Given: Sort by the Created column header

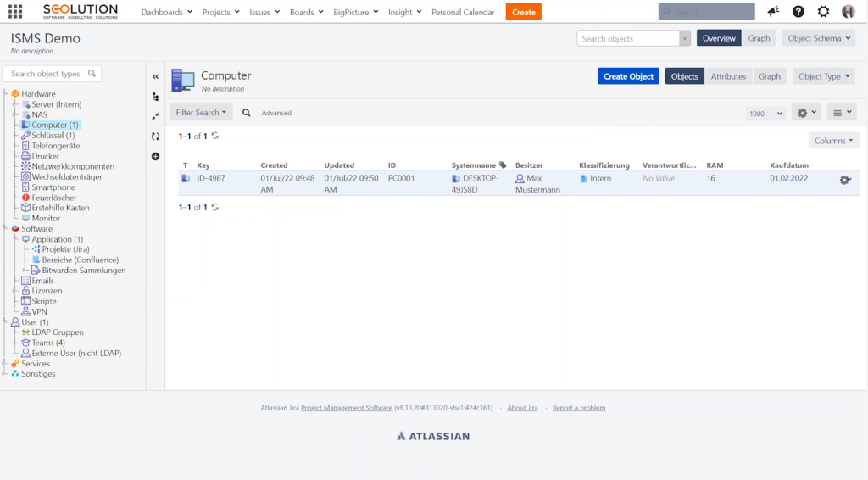Looking at the screenshot, I should pyautogui.click(x=274, y=165).
